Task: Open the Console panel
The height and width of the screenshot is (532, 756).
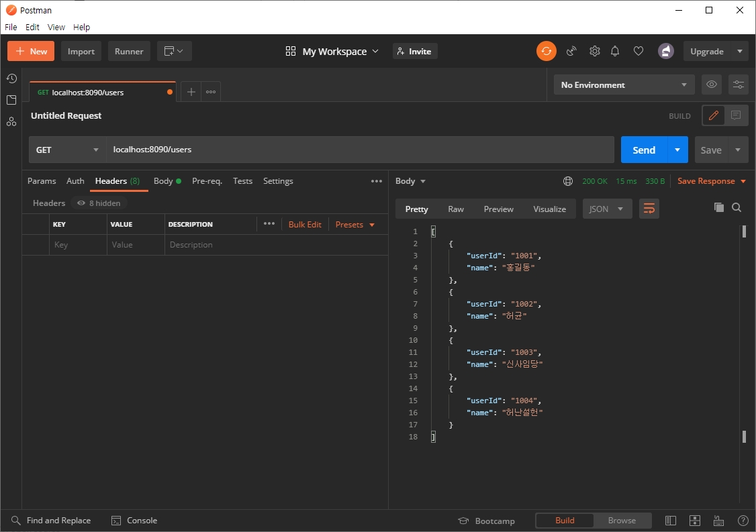Action: tap(134, 521)
